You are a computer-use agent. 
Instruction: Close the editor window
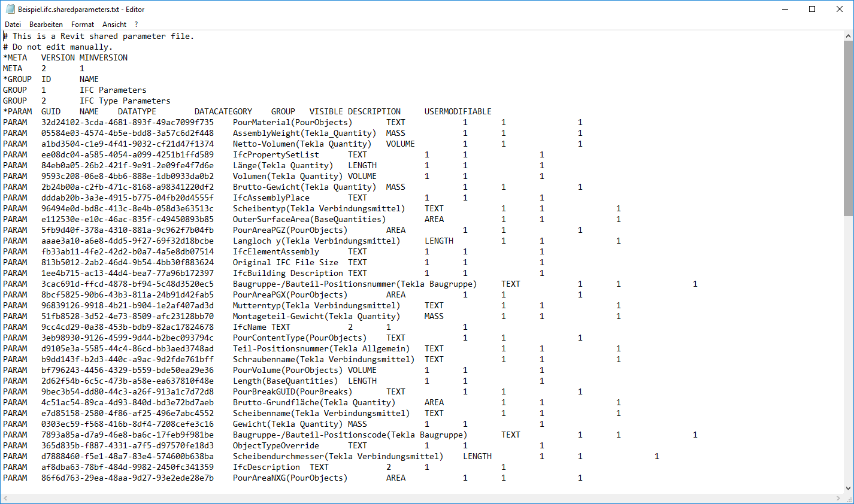[840, 9]
